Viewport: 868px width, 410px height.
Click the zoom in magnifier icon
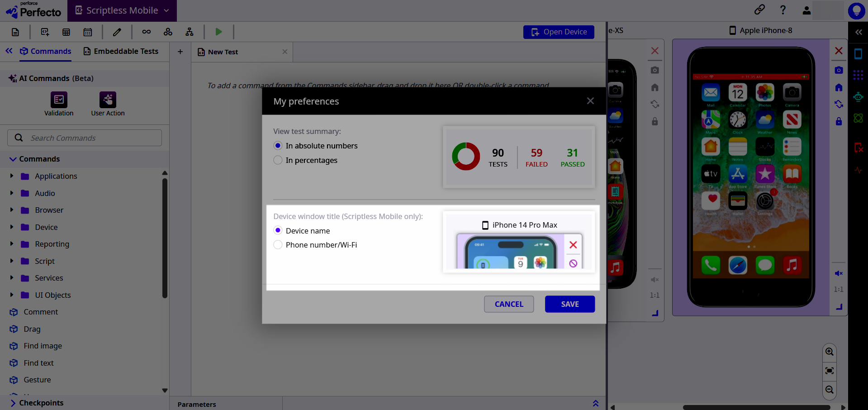[x=829, y=352]
